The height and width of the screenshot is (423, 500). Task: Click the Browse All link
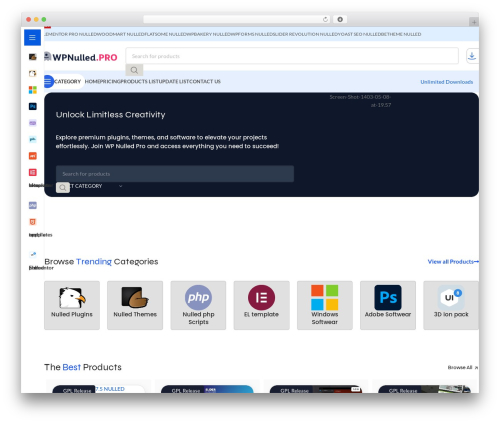point(463,367)
